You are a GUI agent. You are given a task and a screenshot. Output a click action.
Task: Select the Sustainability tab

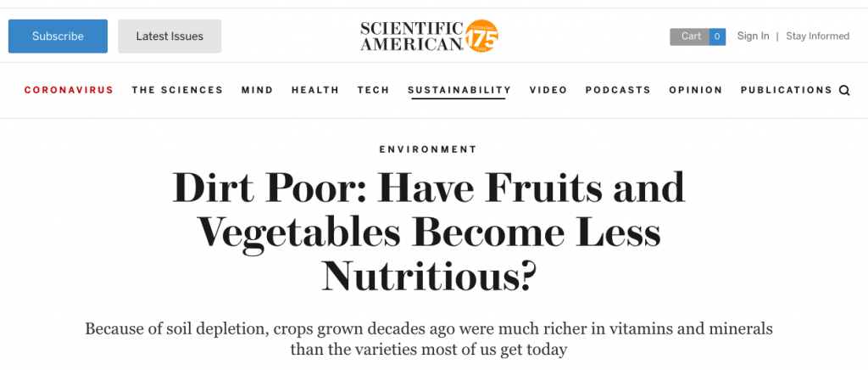(459, 90)
